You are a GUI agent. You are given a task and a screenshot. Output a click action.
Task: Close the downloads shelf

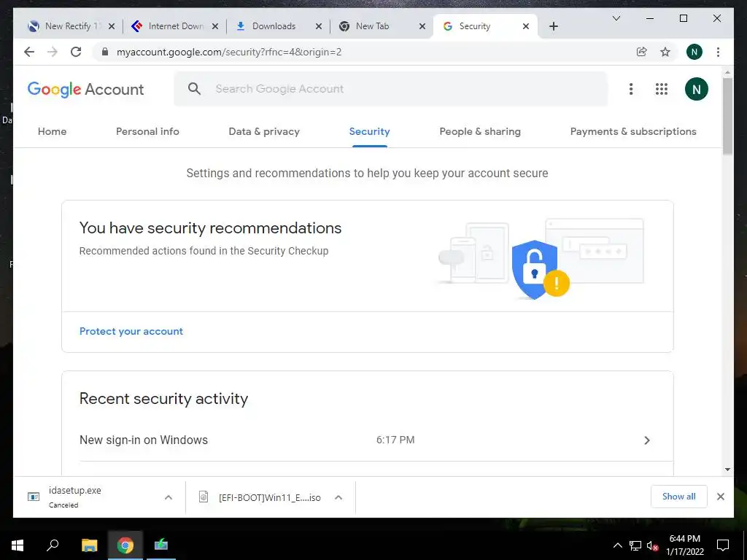[x=720, y=497]
